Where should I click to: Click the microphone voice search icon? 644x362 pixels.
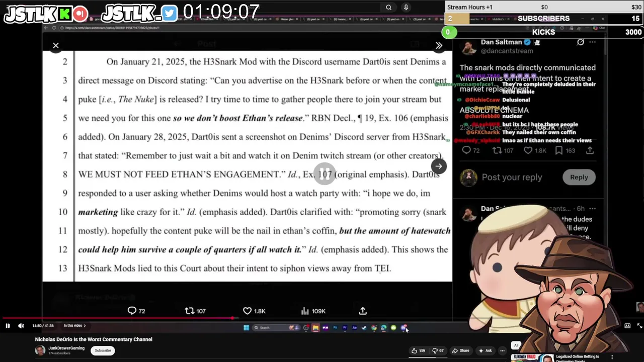[x=406, y=7]
